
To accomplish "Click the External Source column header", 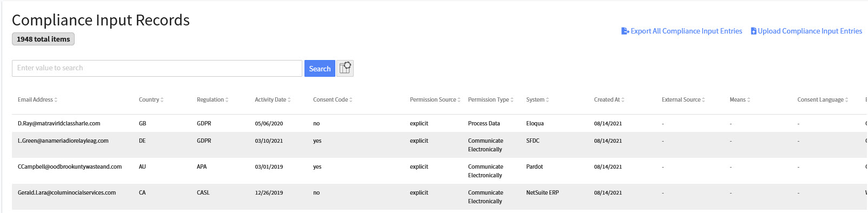I will pos(681,100).
